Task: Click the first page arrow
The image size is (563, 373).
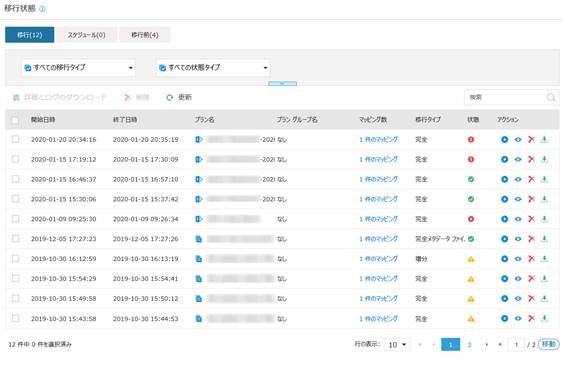Action: 420,345
